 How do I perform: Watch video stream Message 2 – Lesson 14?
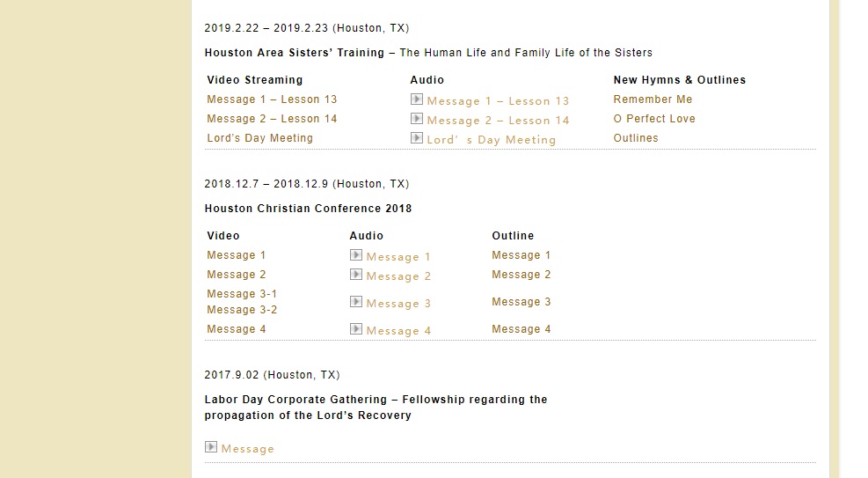[x=272, y=119]
